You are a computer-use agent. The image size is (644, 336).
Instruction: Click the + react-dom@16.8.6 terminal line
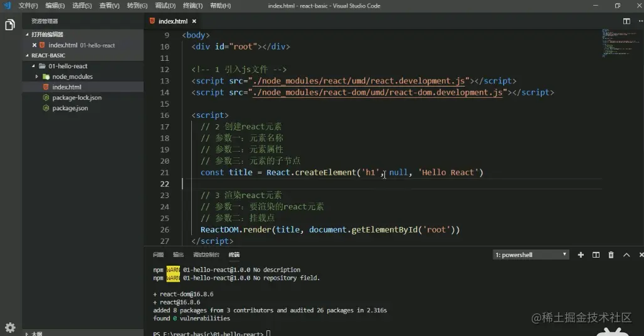(x=183, y=294)
